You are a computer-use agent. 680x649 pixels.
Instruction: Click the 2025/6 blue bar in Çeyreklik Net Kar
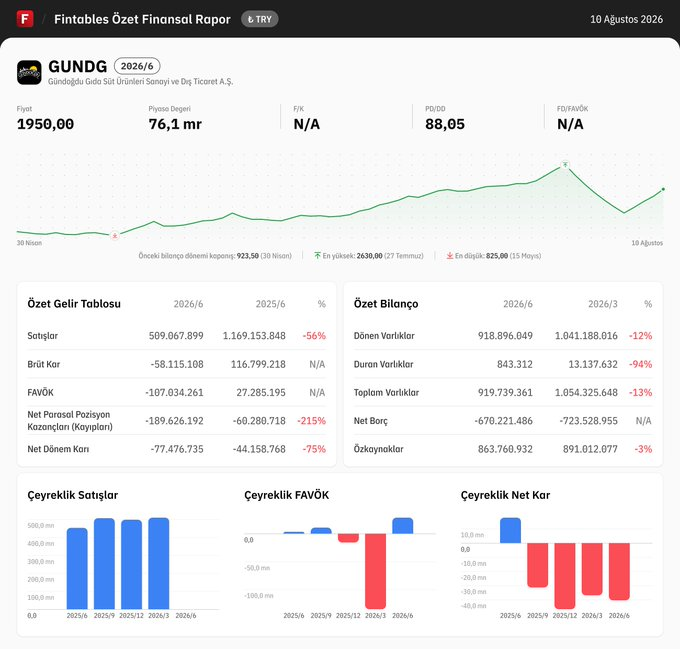click(x=510, y=530)
